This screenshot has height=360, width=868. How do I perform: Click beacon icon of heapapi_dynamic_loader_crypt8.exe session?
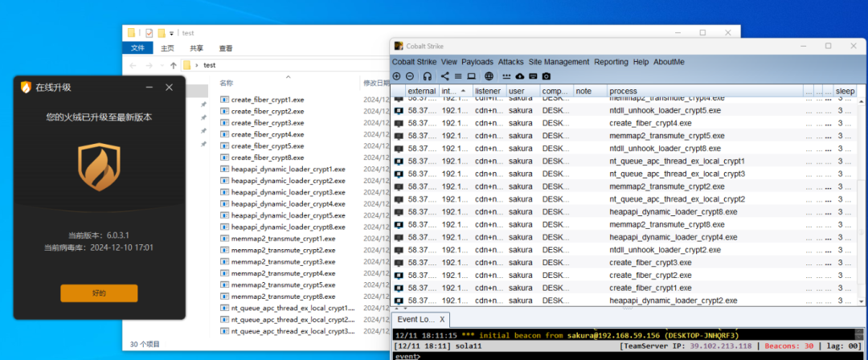click(399, 211)
